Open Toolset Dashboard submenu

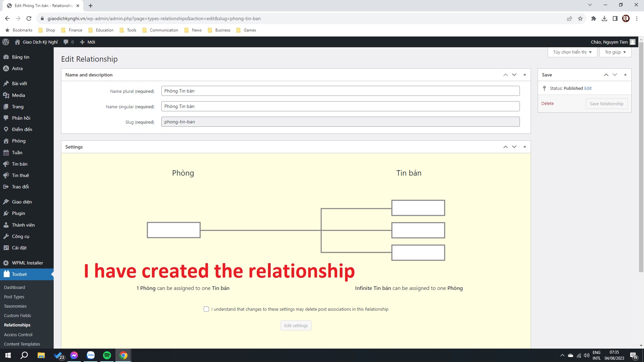[x=14, y=287]
